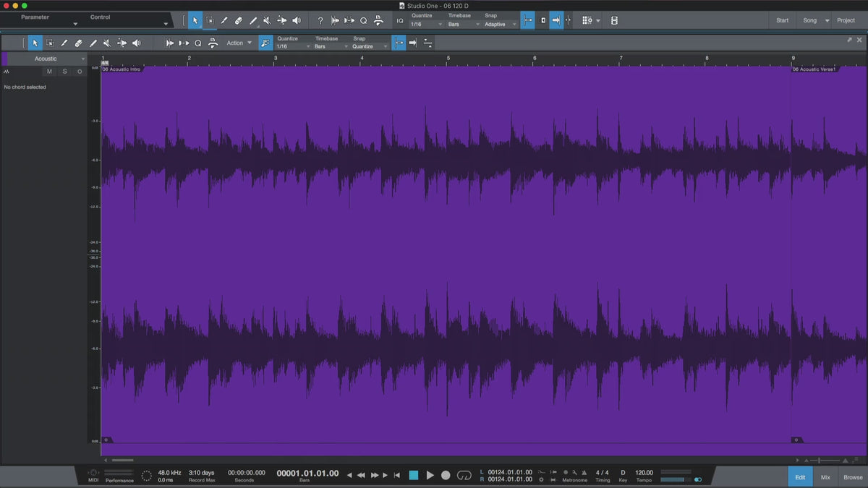Pick the Mute tool in the editor toolbar
The width and height of the screenshot is (868, 488).
coord(107,43)
